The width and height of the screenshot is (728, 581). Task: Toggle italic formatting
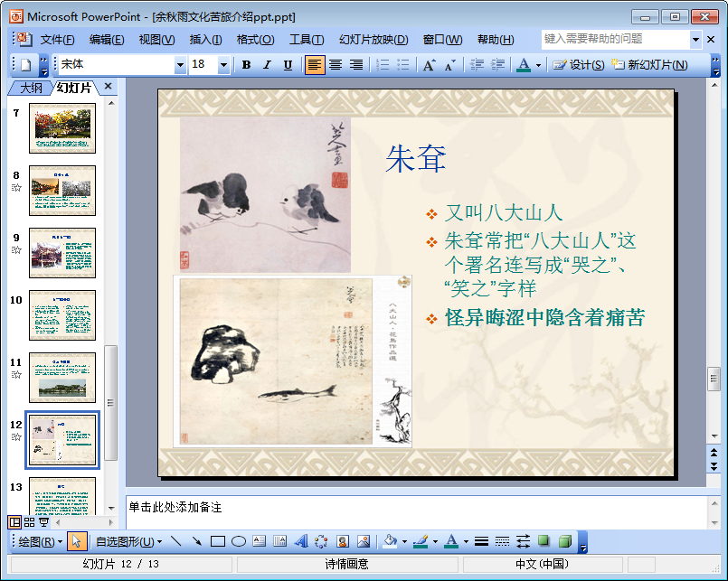pos(267,64)
